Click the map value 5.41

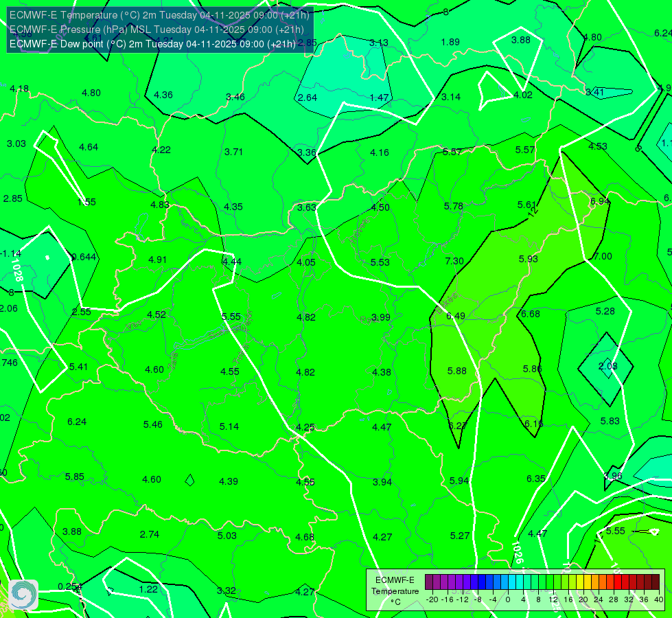78,367
